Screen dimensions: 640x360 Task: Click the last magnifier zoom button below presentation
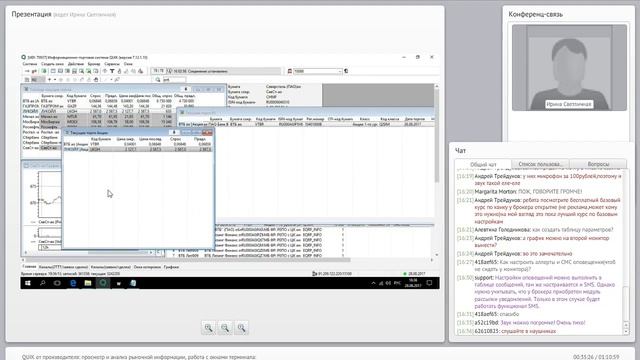point(241,327)
